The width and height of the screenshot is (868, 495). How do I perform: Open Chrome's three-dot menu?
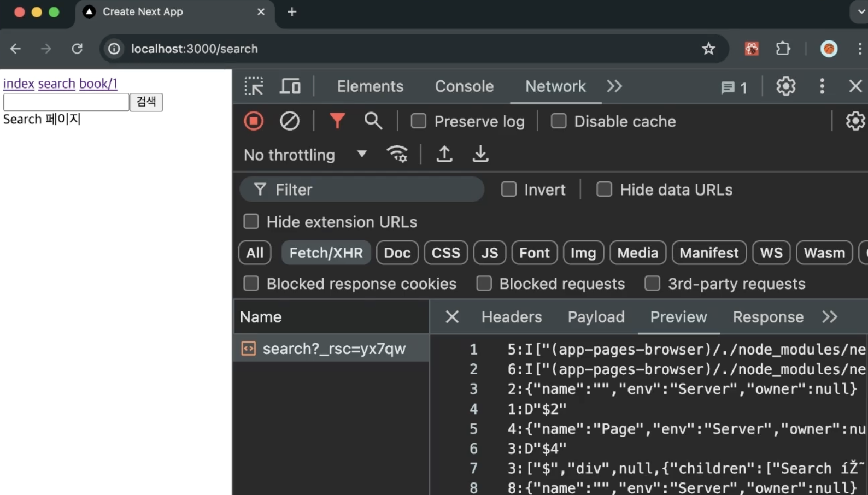(x=860, y=49)
